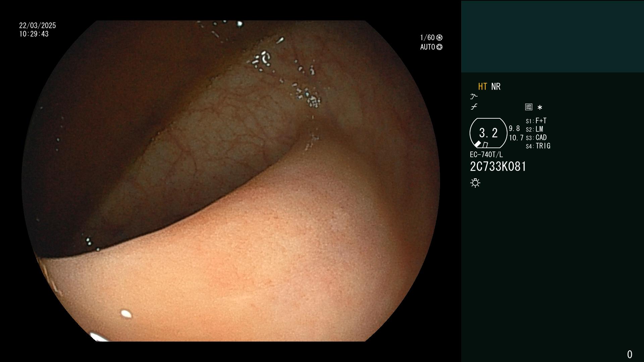The height and width of the screenshot is (362, 644).
Task: Click the 9.8 distal diameter value
Action: (x=514, y=128)
